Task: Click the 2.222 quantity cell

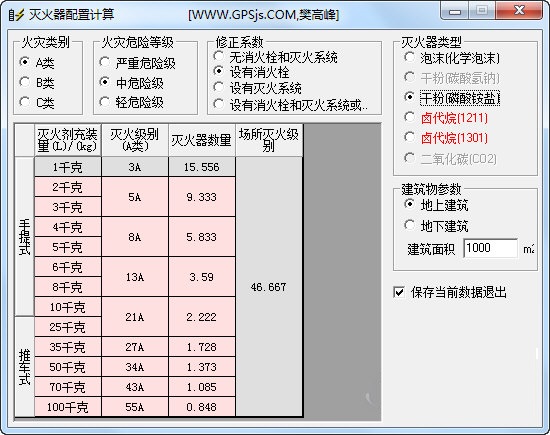Action: tap(202, 317)
